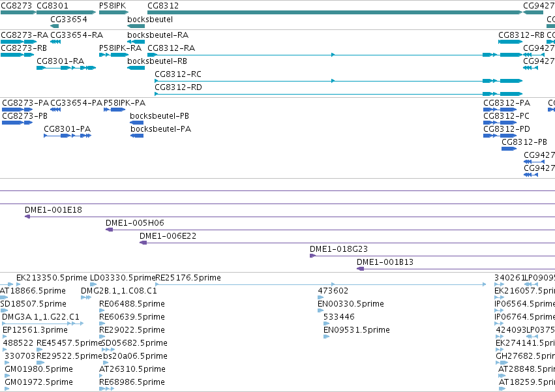The image size is (555, 392).
Task: Click the RE68986.5prime EST label
Action: pyautogui.click(x=132, y=383)
